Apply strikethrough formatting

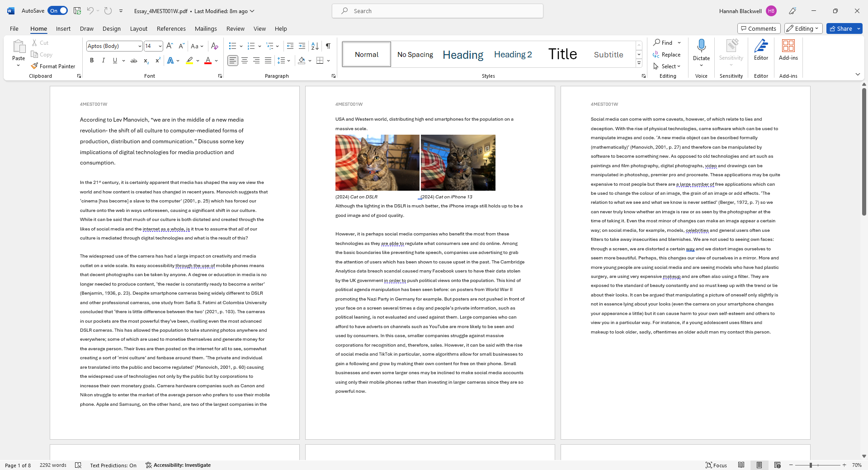(133, 61)
